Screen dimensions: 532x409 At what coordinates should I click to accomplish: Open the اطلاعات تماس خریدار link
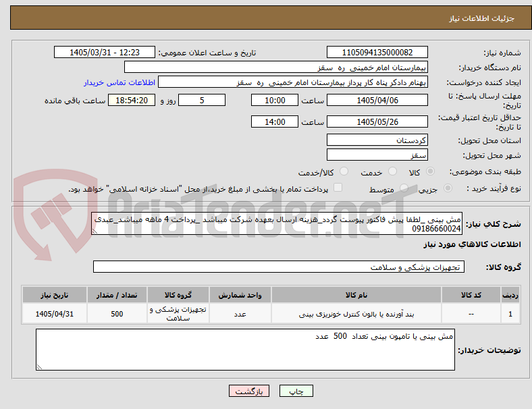pos(119,82)
